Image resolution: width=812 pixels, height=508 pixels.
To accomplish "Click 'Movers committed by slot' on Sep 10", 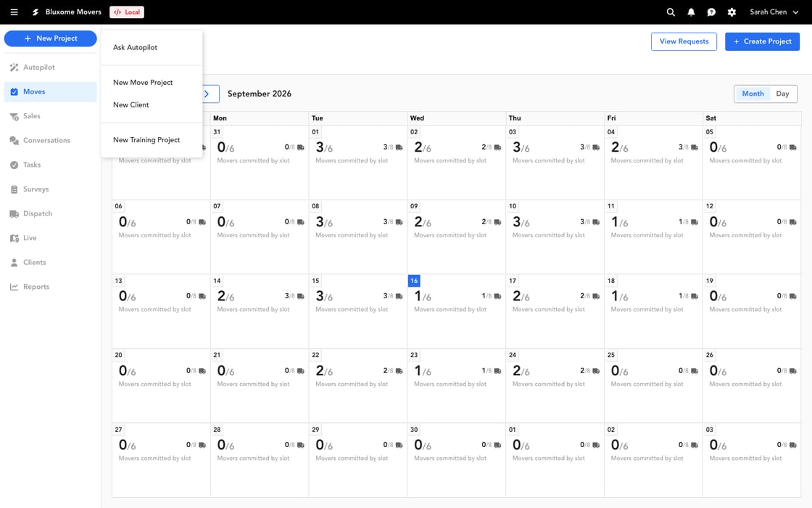I will 548,235.
